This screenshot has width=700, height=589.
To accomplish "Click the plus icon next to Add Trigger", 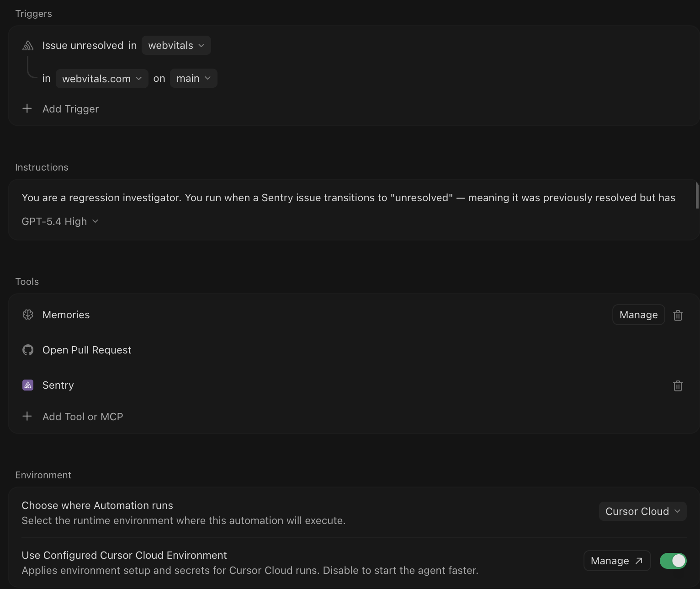I will tap(27, 108).
